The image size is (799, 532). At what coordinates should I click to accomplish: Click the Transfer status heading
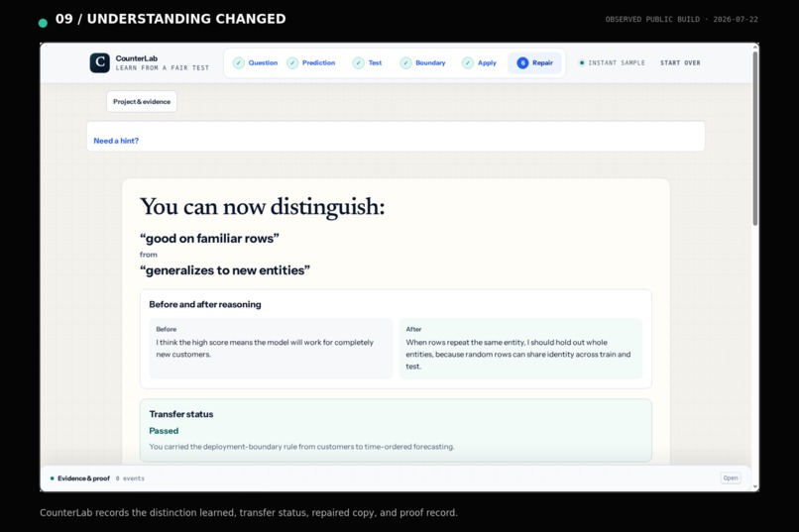(181, 414)
